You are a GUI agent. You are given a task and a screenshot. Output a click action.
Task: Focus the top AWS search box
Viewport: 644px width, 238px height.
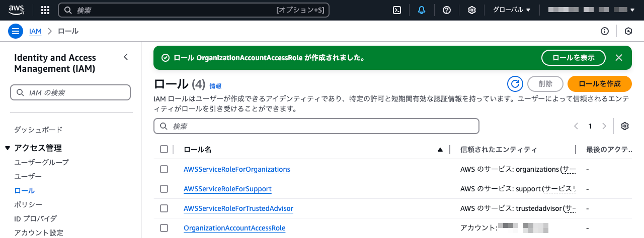(x=194, y=10)
